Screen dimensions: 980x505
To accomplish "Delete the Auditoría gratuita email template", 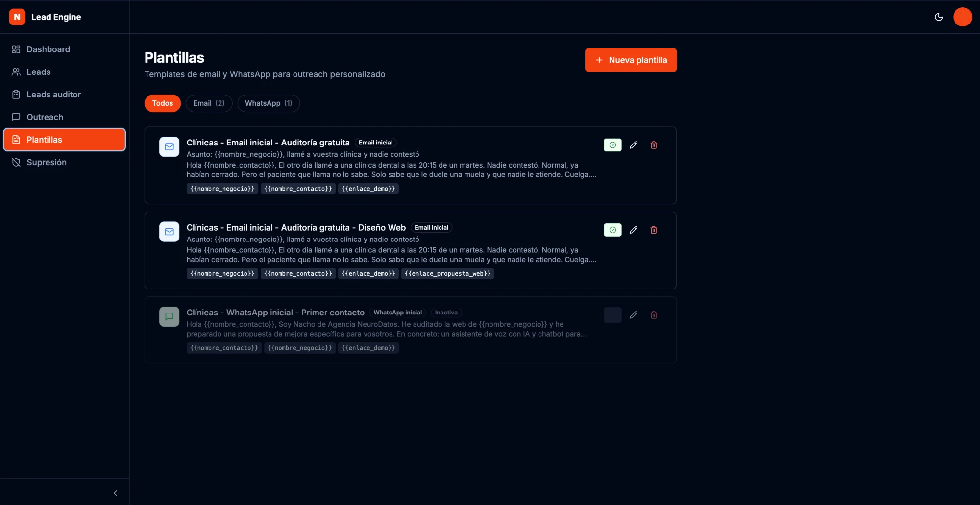I will coord(654,145).
